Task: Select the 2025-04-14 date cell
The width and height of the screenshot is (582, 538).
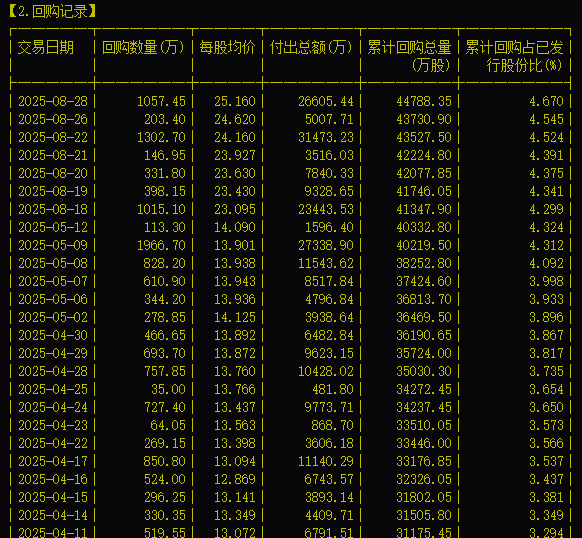Action: pyautogui.click(x=53, y=515)
